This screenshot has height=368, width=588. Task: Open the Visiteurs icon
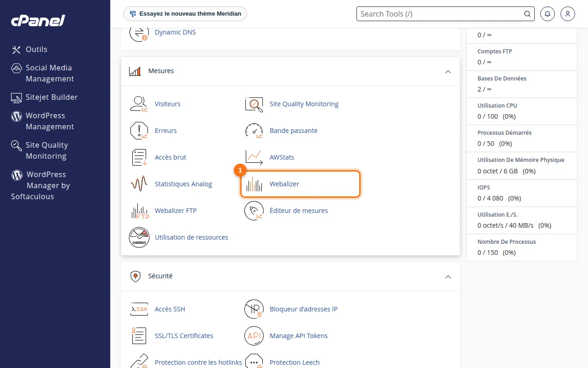pyautogui.click(x=139, y=104)
